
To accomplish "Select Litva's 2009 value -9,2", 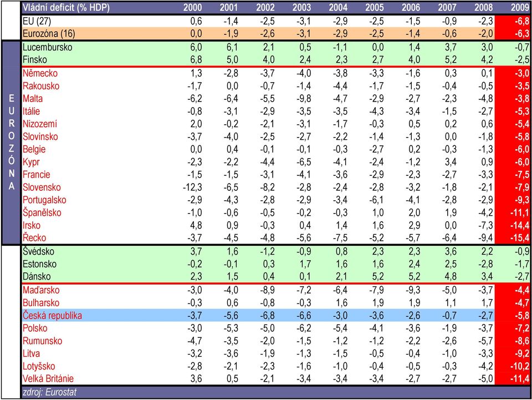I will click(x=522, y=353).
